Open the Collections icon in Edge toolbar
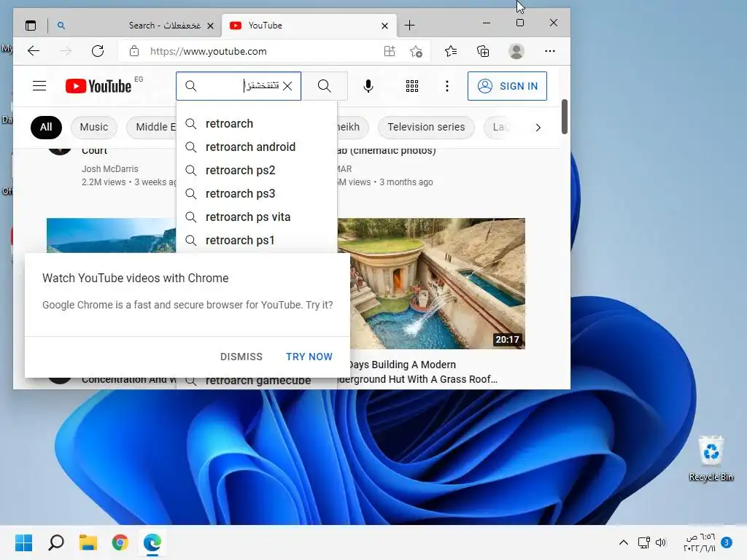 483,51
